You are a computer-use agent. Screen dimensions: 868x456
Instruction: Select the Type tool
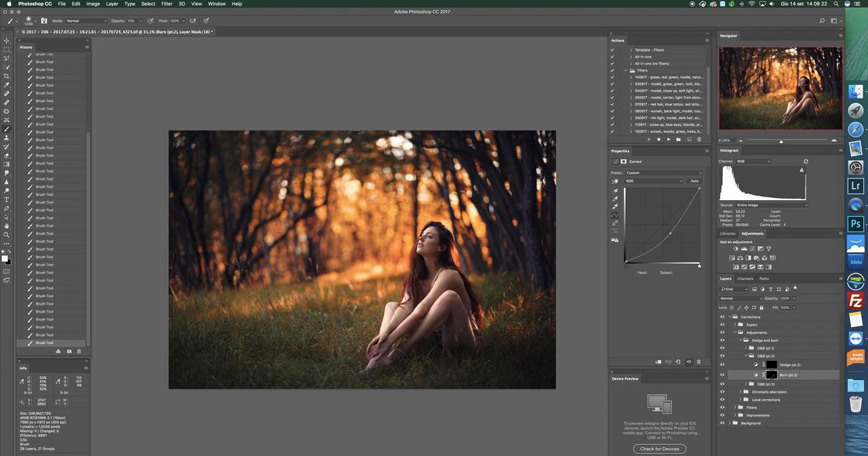pos(7,199)
